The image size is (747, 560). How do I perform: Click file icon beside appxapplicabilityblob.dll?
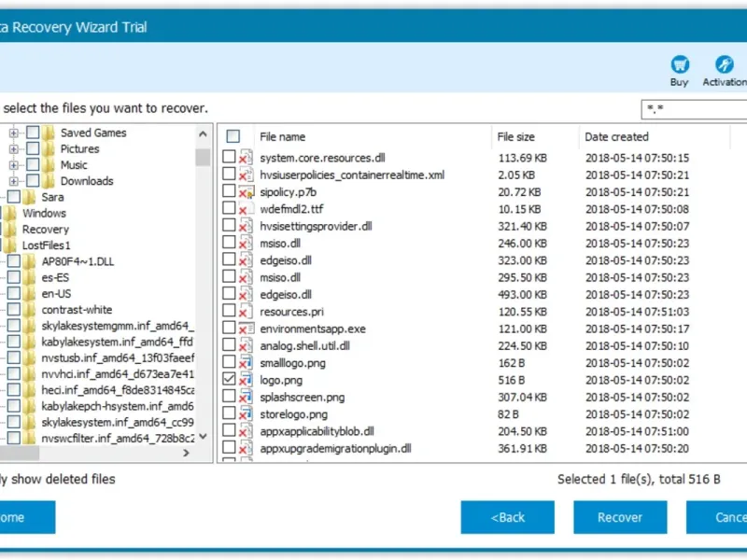246,431
